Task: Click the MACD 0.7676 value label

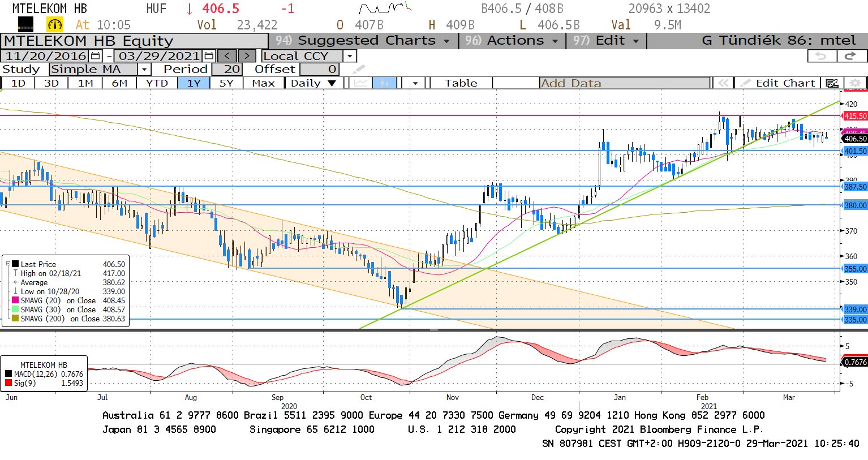Action: pos(855,362)
